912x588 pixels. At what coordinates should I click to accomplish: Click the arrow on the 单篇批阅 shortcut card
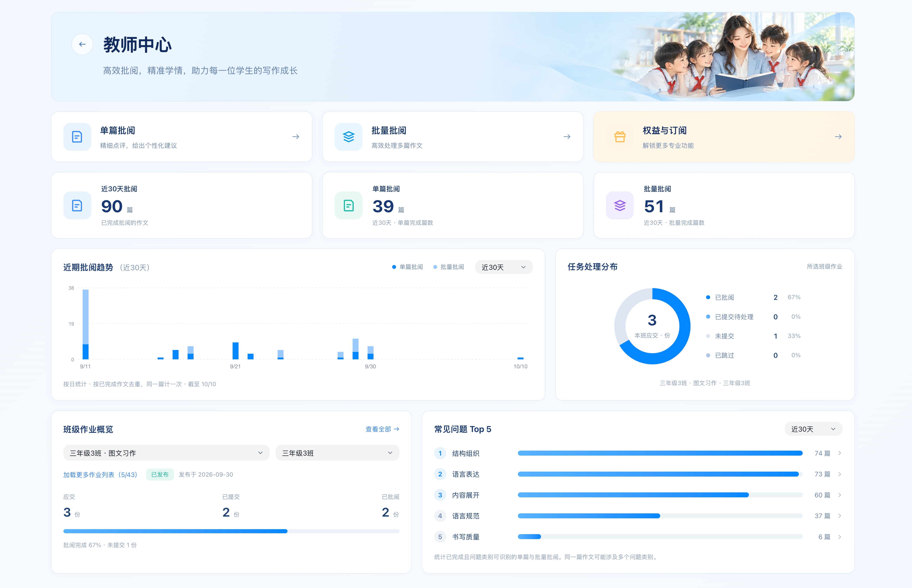click(x=295, y=137)
